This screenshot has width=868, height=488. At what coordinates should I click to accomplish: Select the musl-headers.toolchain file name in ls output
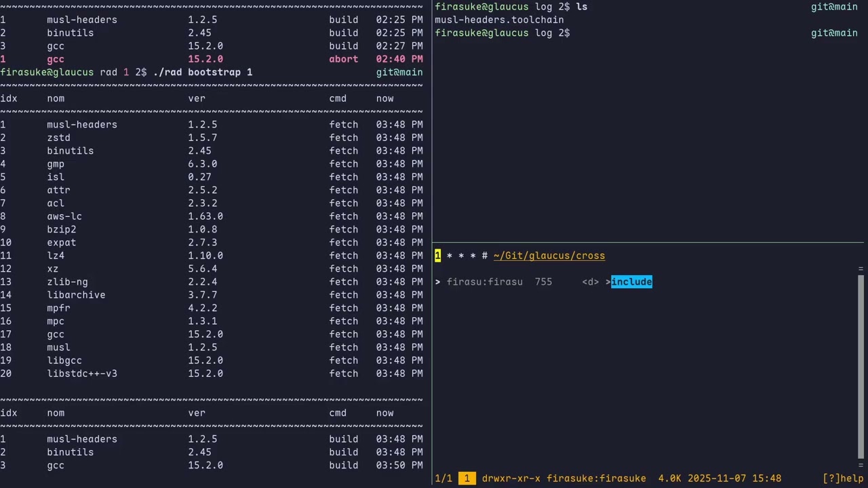pos(499,20)
